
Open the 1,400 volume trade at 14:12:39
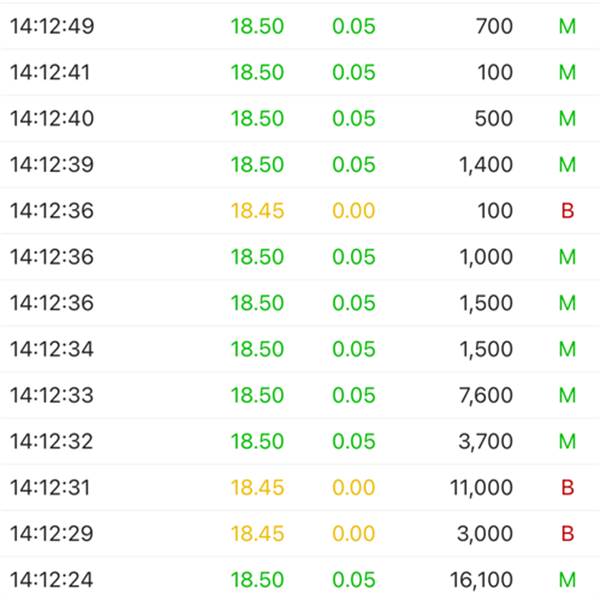[300, 165]
